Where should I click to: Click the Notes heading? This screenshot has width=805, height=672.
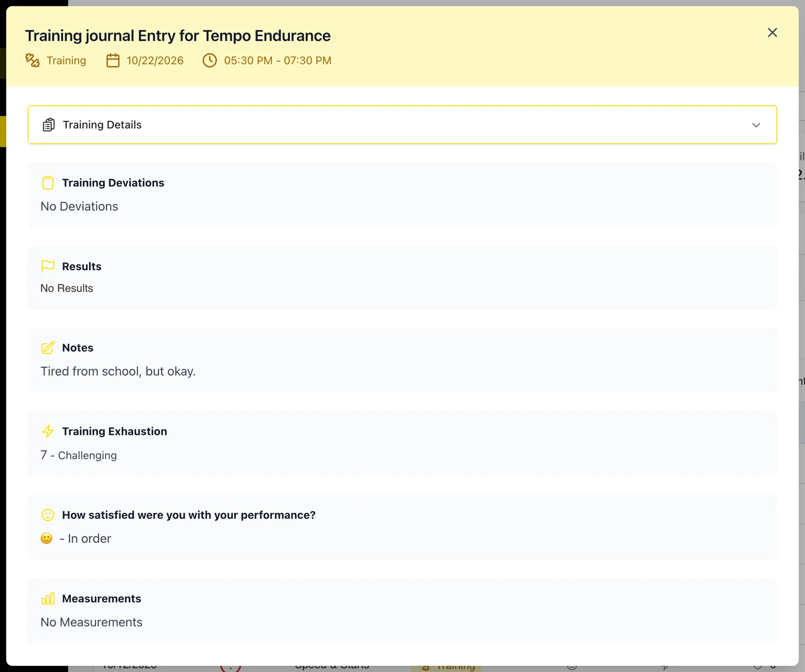pos(78,348)
